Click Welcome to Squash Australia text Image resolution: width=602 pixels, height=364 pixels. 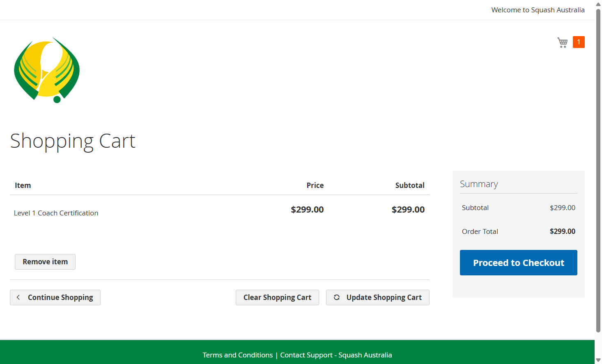pyautogui.click(x=538, y=10)
